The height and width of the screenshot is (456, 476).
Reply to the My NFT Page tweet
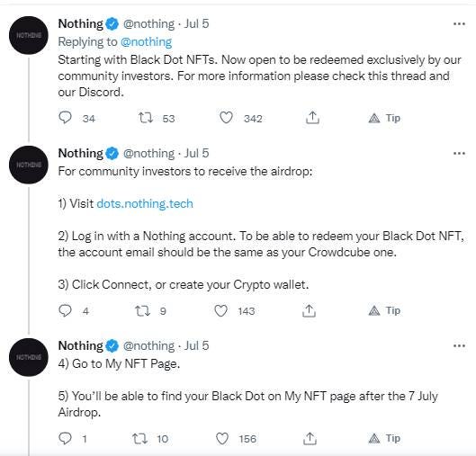pyautogui.click(x=65, y=438)
